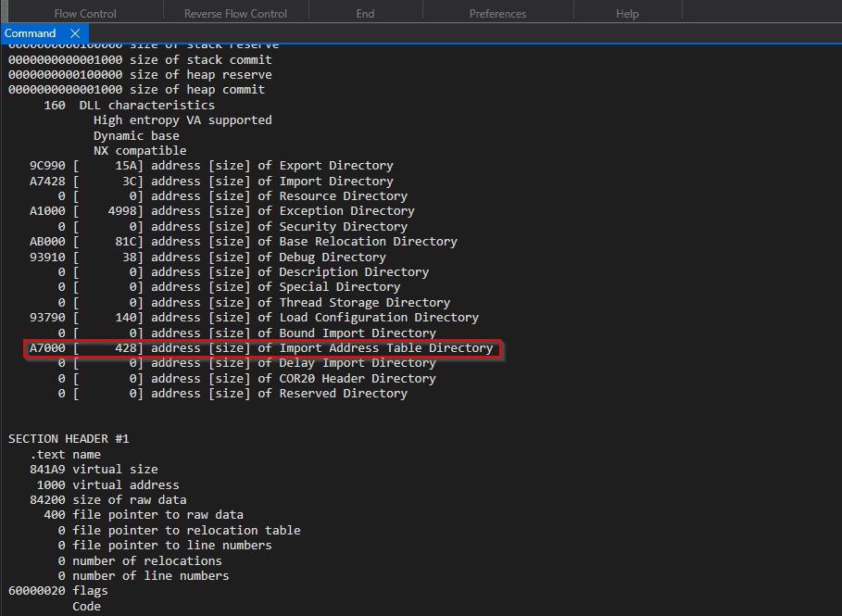Select the 'number of line numbers' line

tap(144, 576)
